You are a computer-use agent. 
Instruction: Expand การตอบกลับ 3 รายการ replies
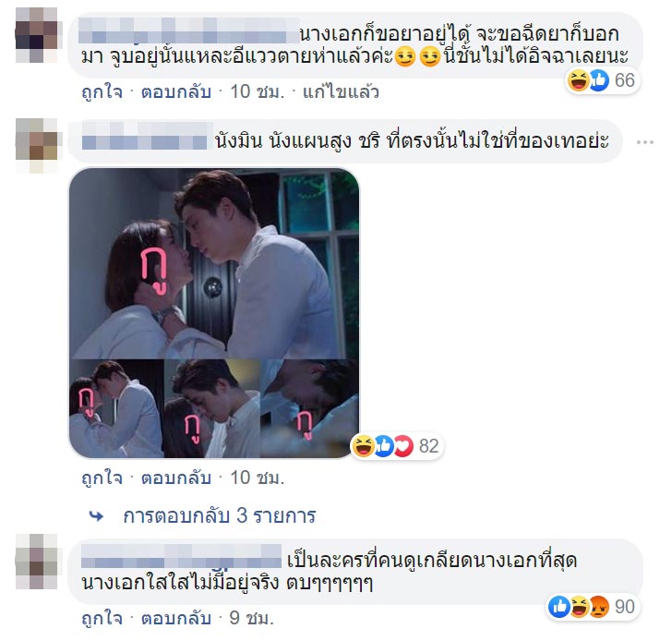pos(220,515)
